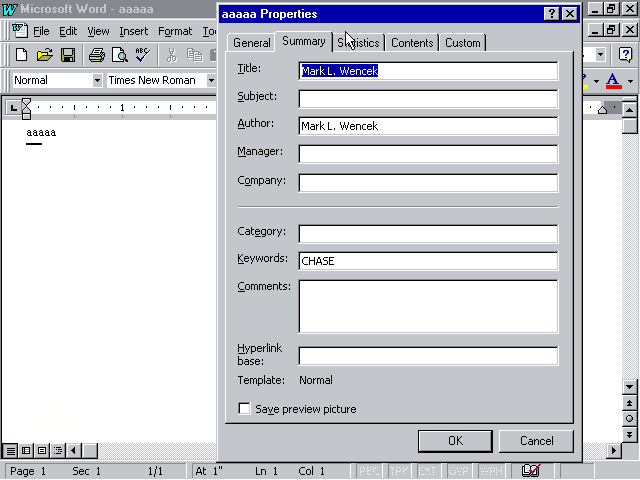Click the vertical scrollbar up arrow
Image resolution: width=640 pixels, height=480 pixels.
(629, 110)
